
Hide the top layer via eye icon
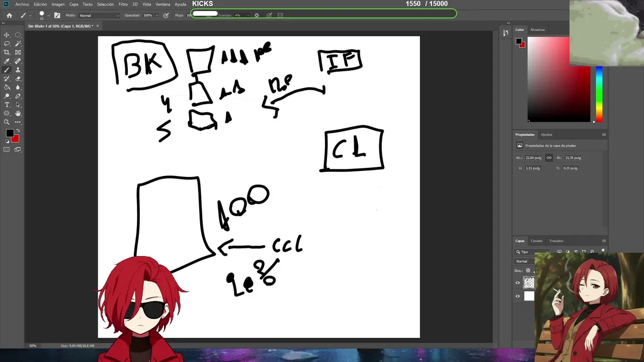518,283
